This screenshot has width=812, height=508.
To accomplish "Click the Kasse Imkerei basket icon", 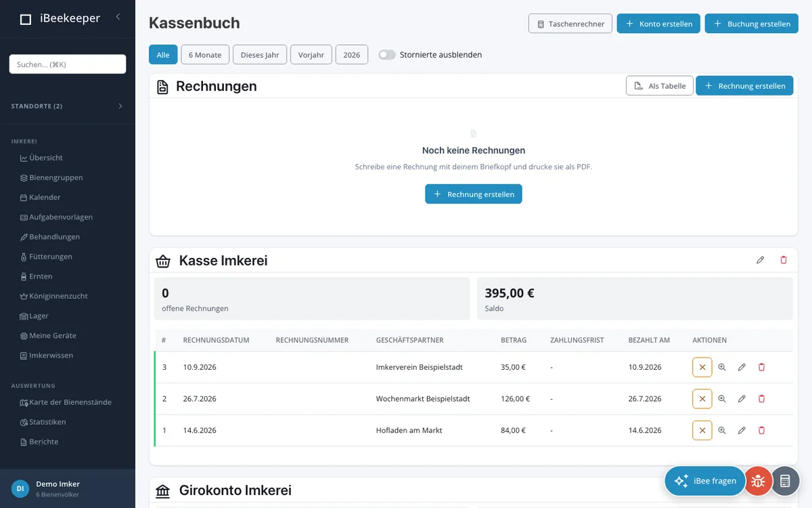I will point(163,261).
